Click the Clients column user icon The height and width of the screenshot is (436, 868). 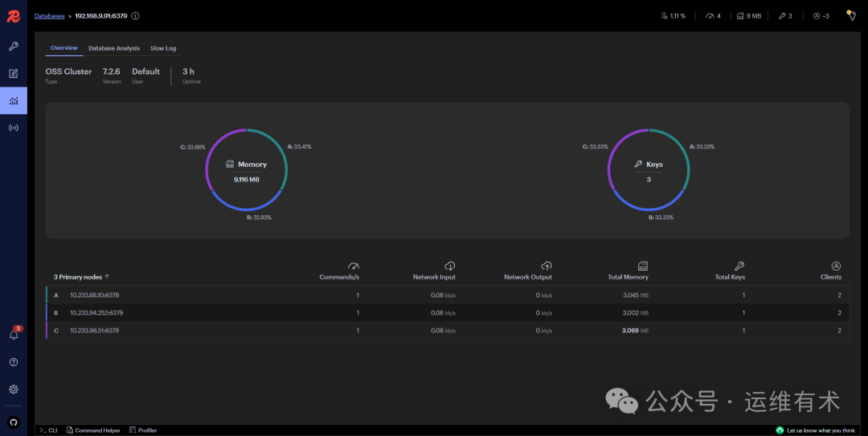(836, 266)
